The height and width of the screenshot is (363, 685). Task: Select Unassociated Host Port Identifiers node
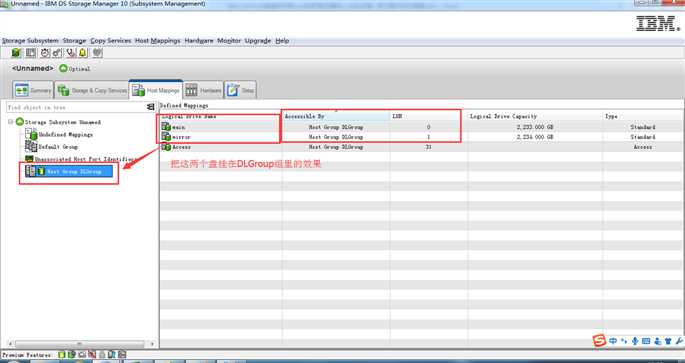[85, 159]
